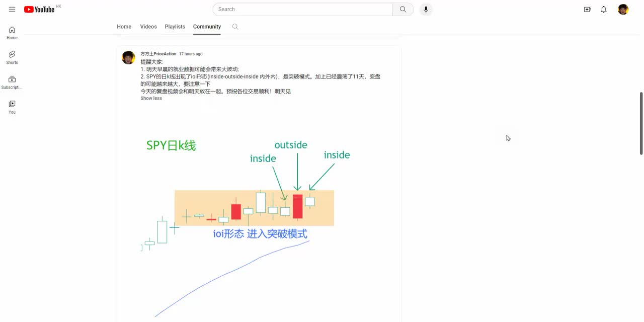Viewport: 644px width, 322px height.
Task: Open 方方土PriceAction channel name link
Action: point(158,54)
